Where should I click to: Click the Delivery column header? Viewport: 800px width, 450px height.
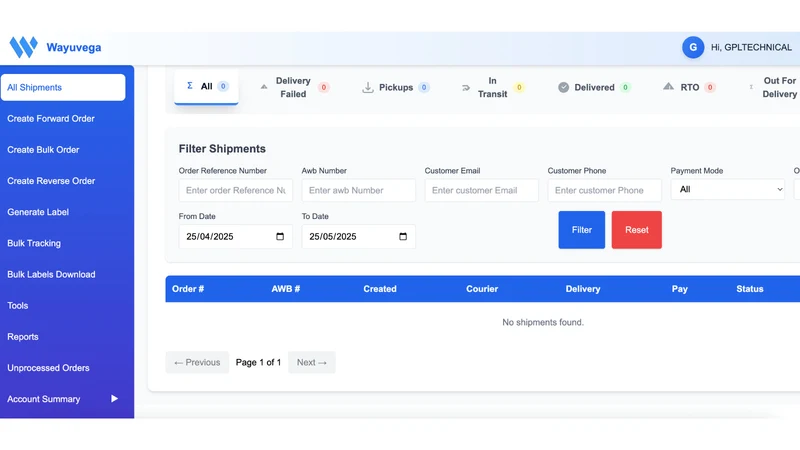tap(583, 289)
